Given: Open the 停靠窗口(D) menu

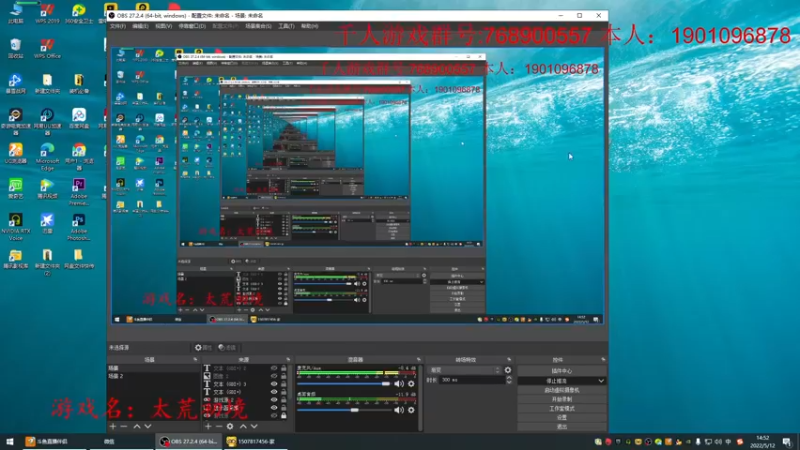Looking at the screenshot, I should click(192, 26).
